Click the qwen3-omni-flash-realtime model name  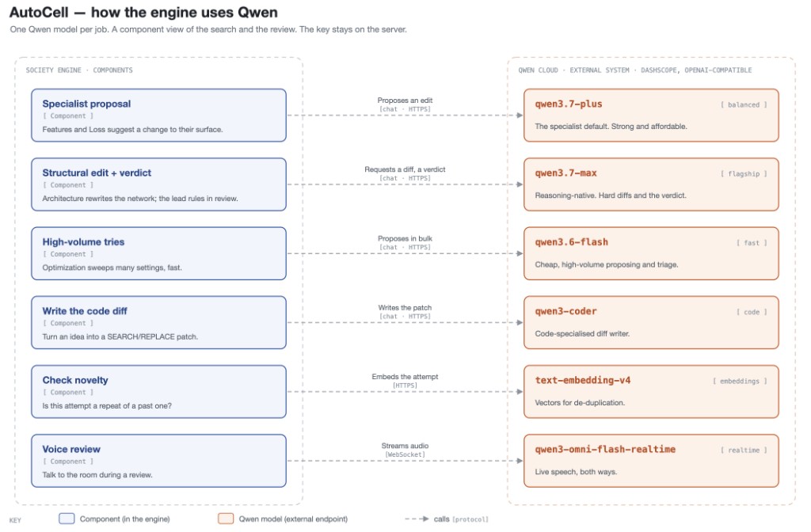click(605, 450)
